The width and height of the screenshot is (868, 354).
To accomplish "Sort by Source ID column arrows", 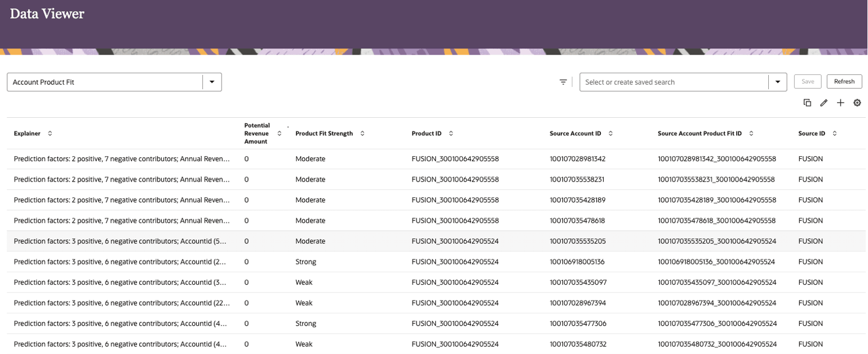I will [835, 134].
